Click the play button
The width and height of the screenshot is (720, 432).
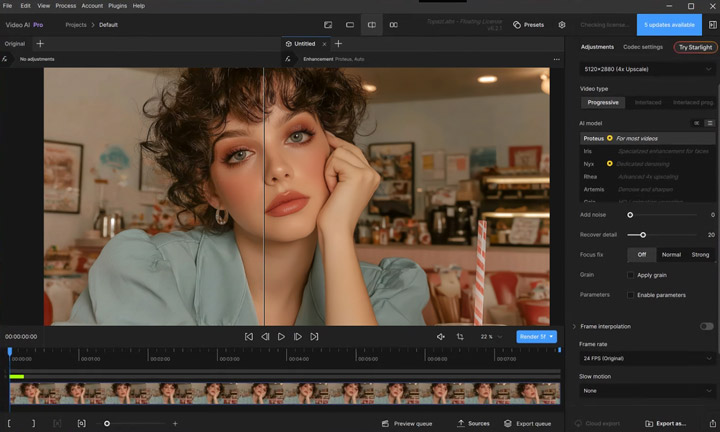[282, 337]
